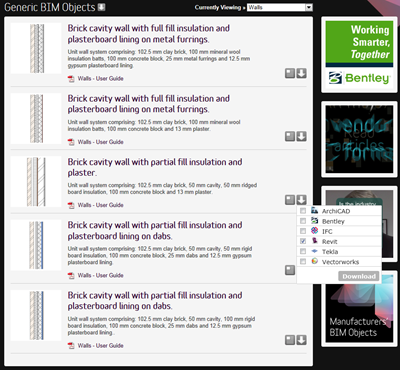The width and height of the screenshot is (400, 370).
Task: Click the Tekla logo icon in format list
Action: click(314, 251)
